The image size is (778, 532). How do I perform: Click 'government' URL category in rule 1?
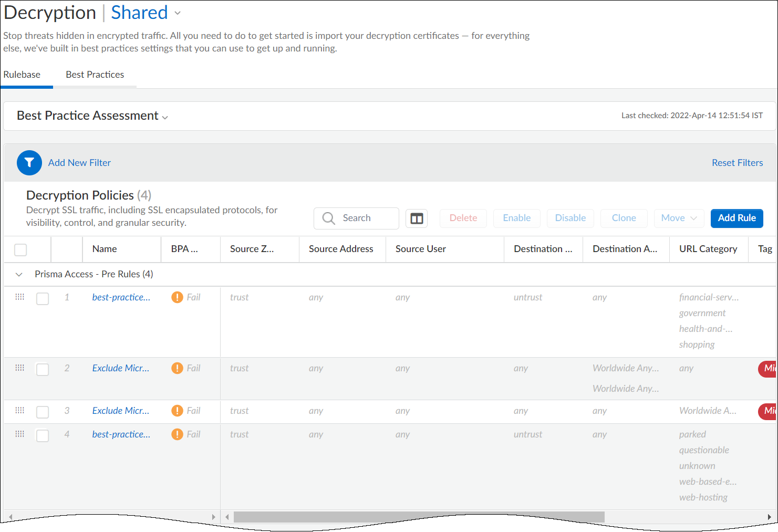click(702, 313)
